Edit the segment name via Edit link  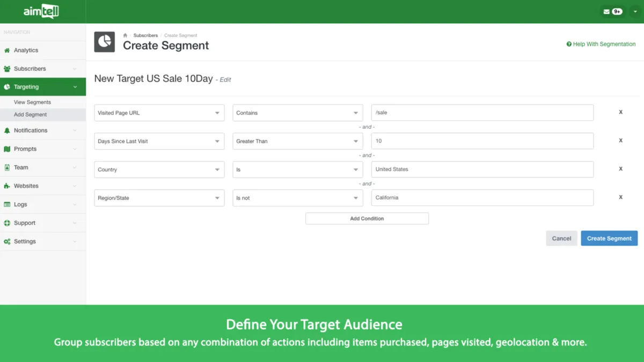coord(225,79)
